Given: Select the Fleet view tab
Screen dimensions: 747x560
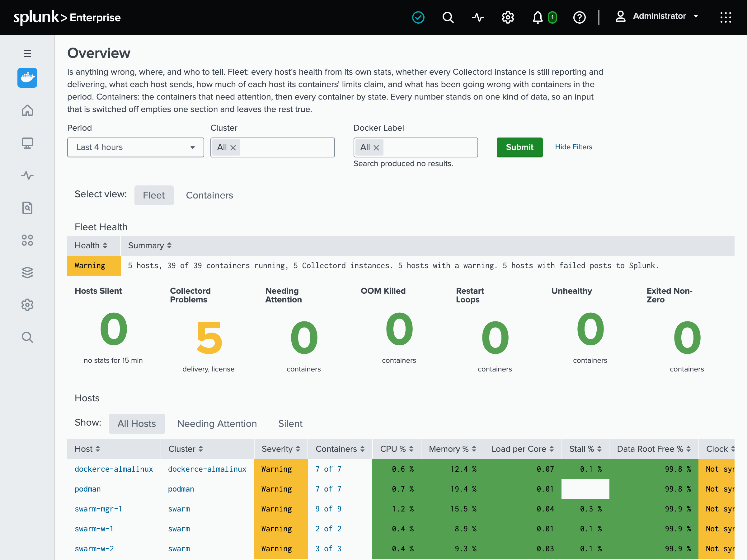Looking at the screenshot, I should click(x=154, y=195).
